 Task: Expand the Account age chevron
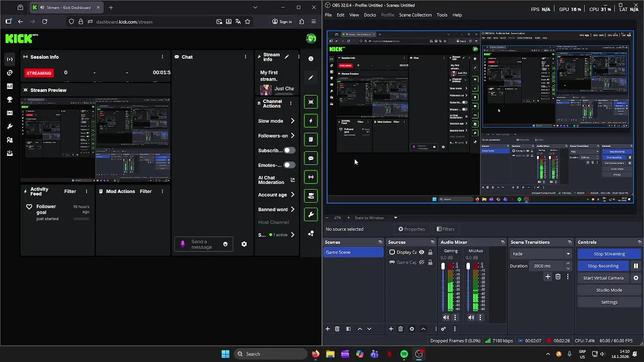[x=292, y=195]
